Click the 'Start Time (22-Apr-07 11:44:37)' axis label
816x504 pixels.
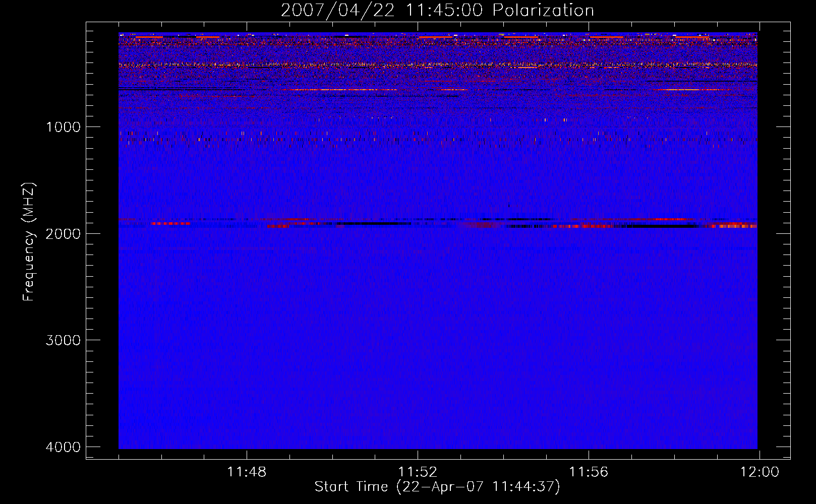pos(437,487)
